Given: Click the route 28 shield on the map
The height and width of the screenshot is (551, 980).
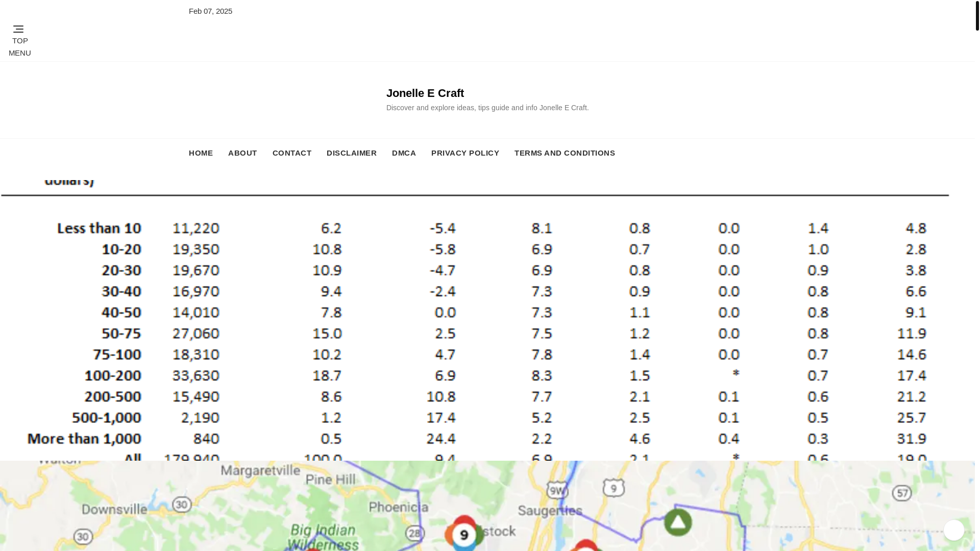Looking at the screenshot, I should click(415, 534).
